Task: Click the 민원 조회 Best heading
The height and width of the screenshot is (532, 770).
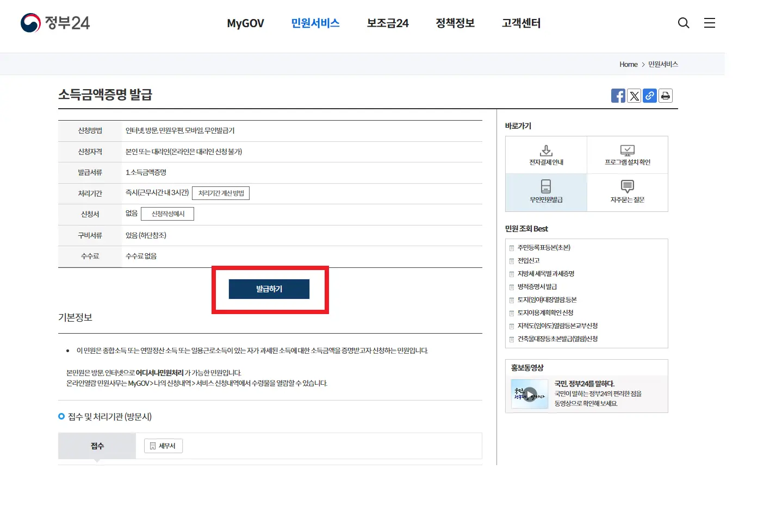Action: [526, 229]
